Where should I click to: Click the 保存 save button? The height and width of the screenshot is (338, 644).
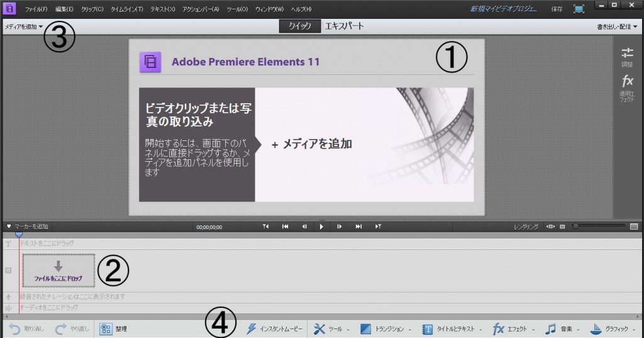point(557,9)
